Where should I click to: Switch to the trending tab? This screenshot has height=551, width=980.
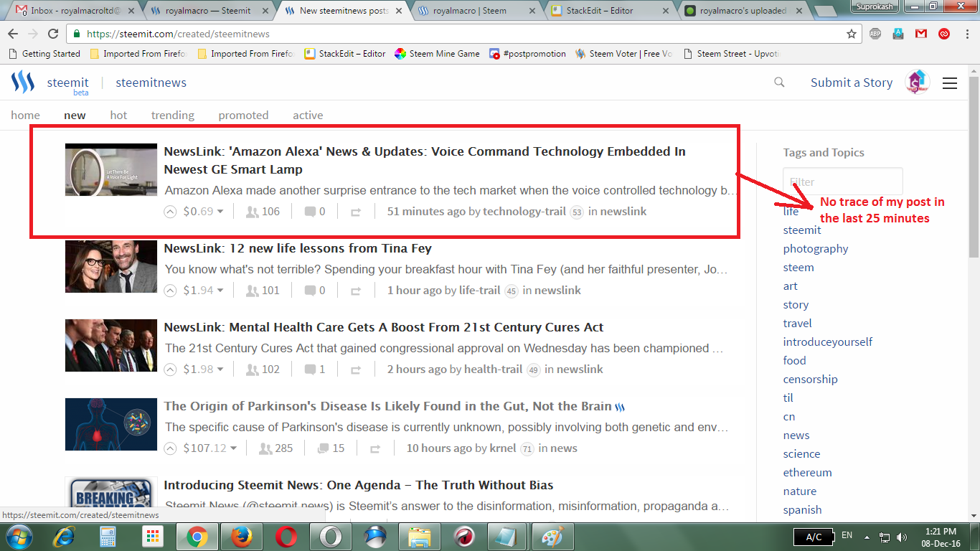(173, 115)
